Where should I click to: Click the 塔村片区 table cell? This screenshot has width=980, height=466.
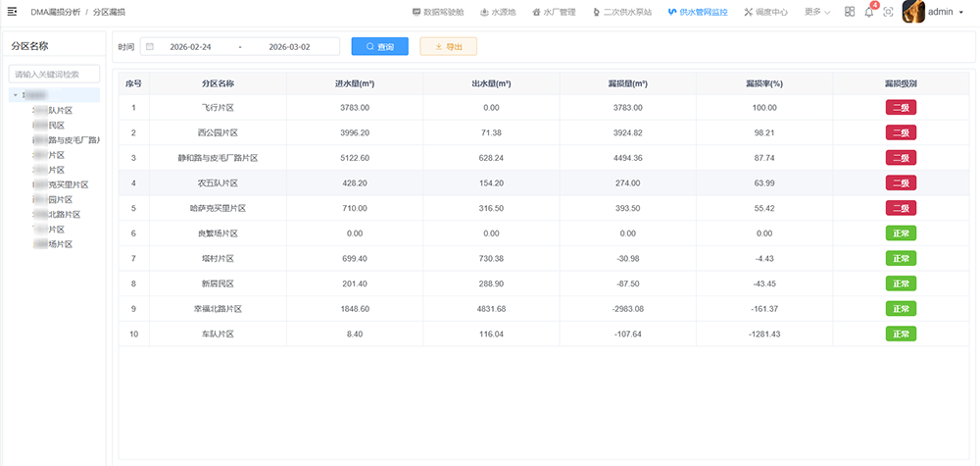tap(218, 258)
